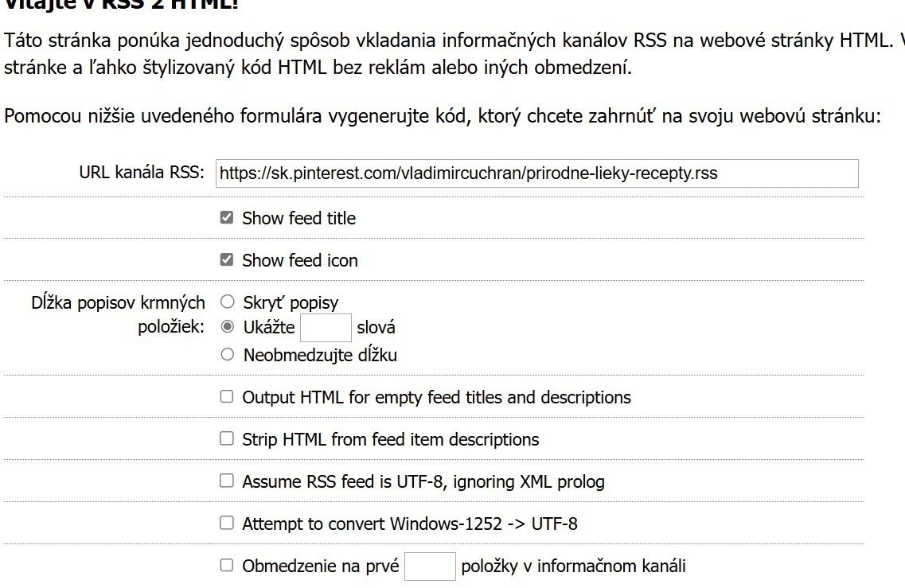
Task: Click 'položky v informačnom kanáli' label text
Action: point(573,567)
